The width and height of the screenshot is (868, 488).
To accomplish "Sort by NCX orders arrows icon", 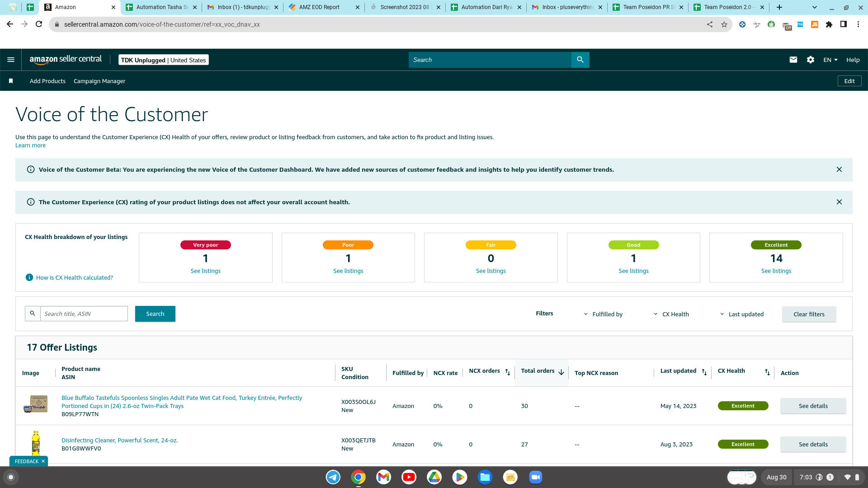I will [x=508, y=372].
